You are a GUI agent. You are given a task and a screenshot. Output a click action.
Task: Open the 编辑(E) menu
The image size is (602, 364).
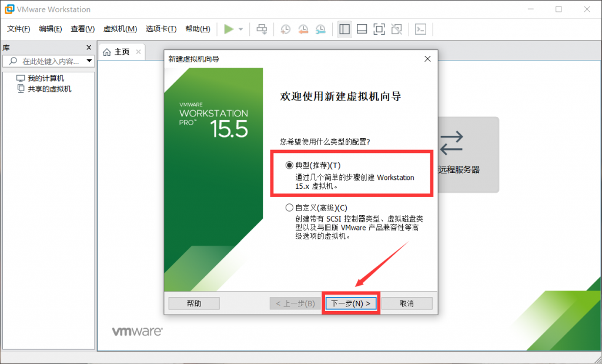(51, 29)
